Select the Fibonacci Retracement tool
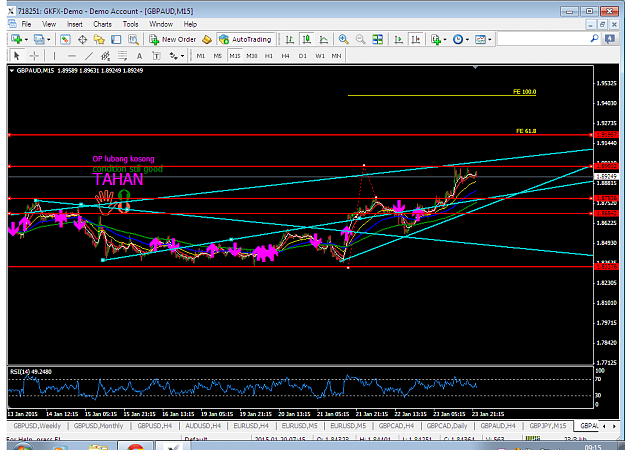 pos(122,56)
